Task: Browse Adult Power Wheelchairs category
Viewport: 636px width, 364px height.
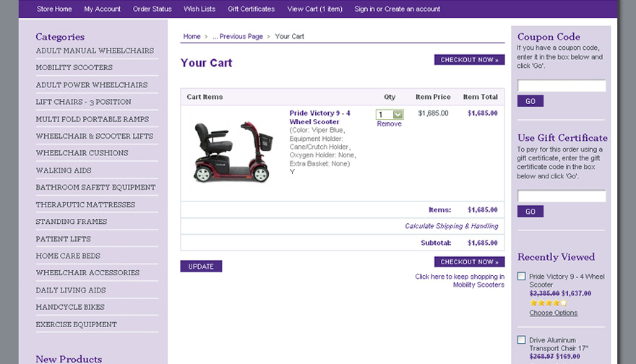Action: (x=92, y=85)
